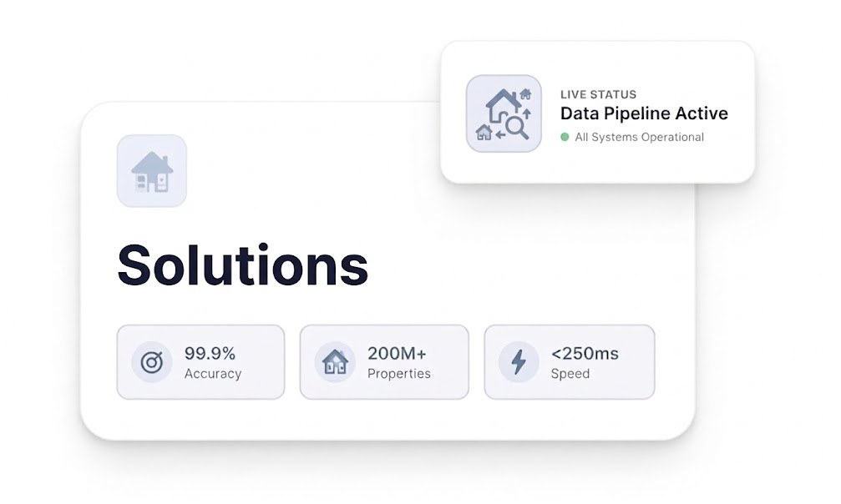Click the All Systems Operational text

(x=639, y=137)
